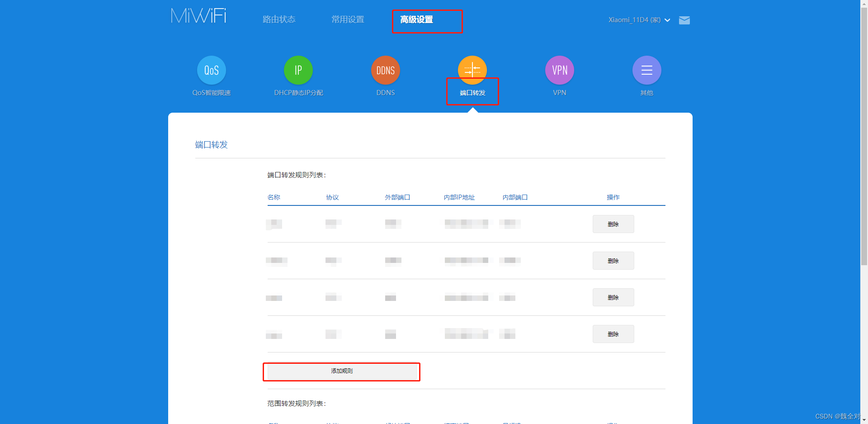Screen dimensions: 868x424
Task: Click 删除 for the fourth forwarding rule
Action: click(613, 334)
